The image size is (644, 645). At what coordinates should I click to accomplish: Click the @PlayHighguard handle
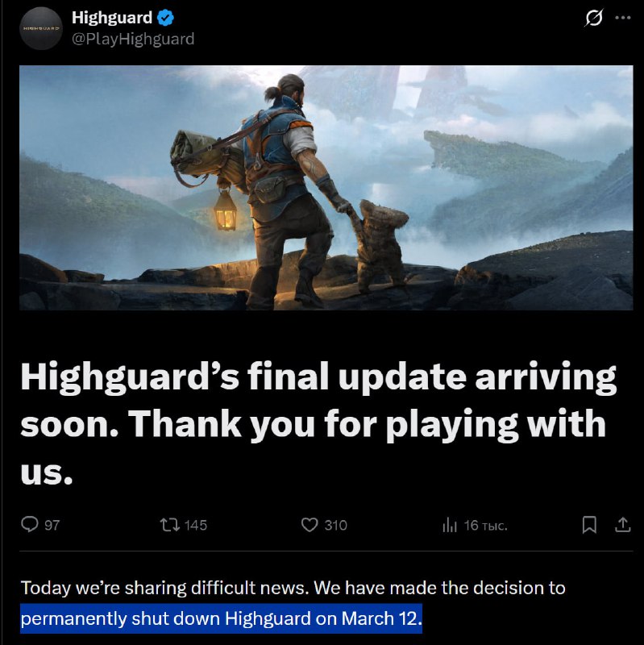click(x=133, y=39)
